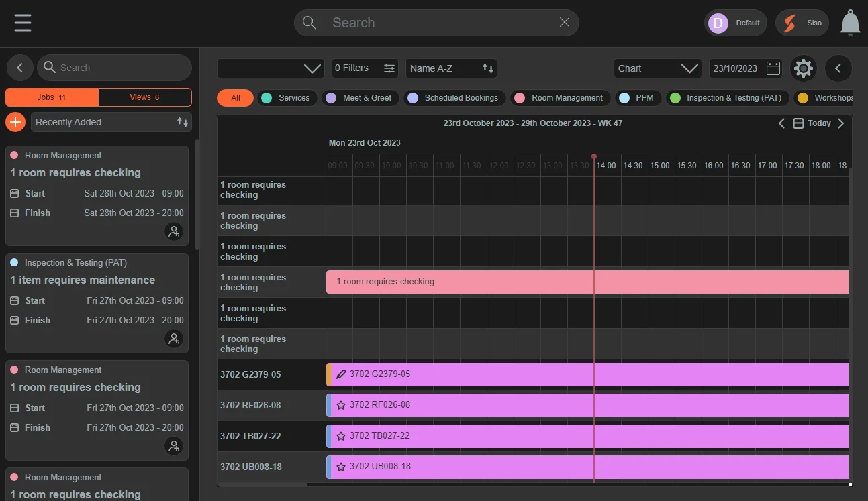
Task: Open the hamburger main menu
Action: tap(23, 23)
